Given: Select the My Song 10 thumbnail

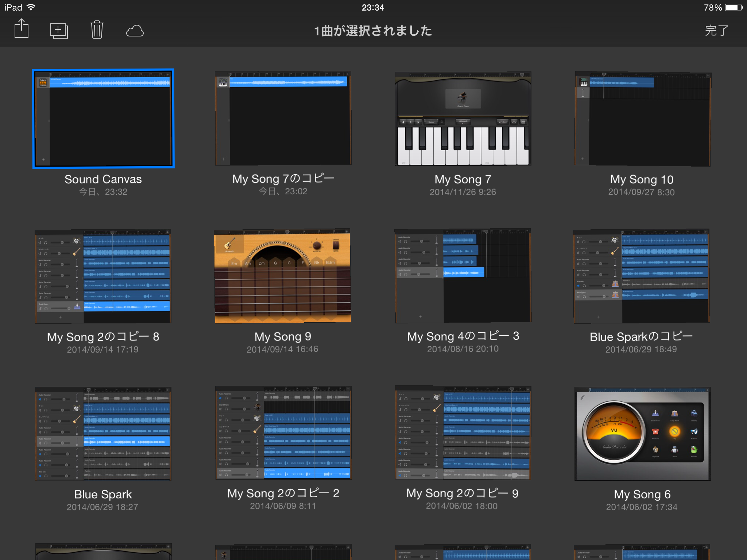Looking at the screenshot, I should pyautogui.click(x=642, y=119).
